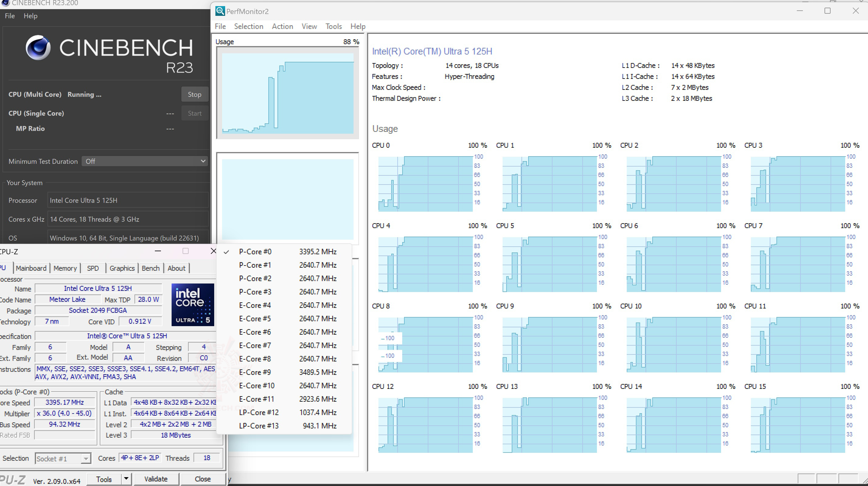
Task: Select checked P-Core #0 clock entry
Action: [255, 252]
